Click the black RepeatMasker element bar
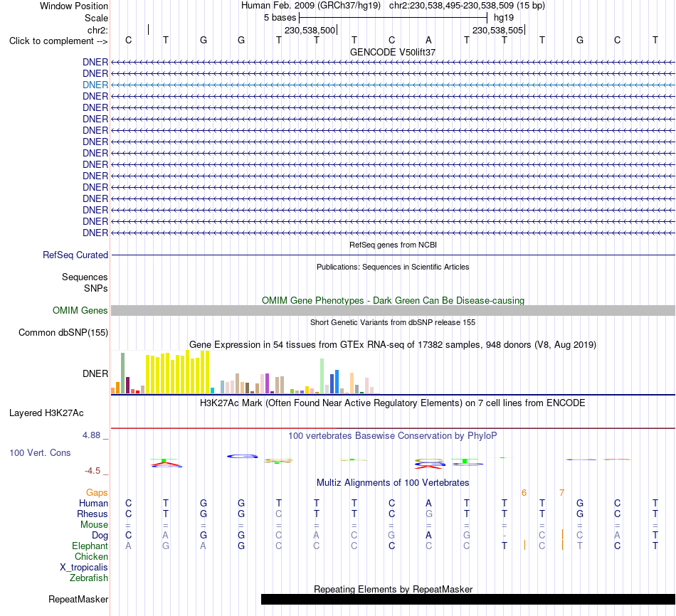The width and height of the screenshot is (676, 616). coord(468,599)
